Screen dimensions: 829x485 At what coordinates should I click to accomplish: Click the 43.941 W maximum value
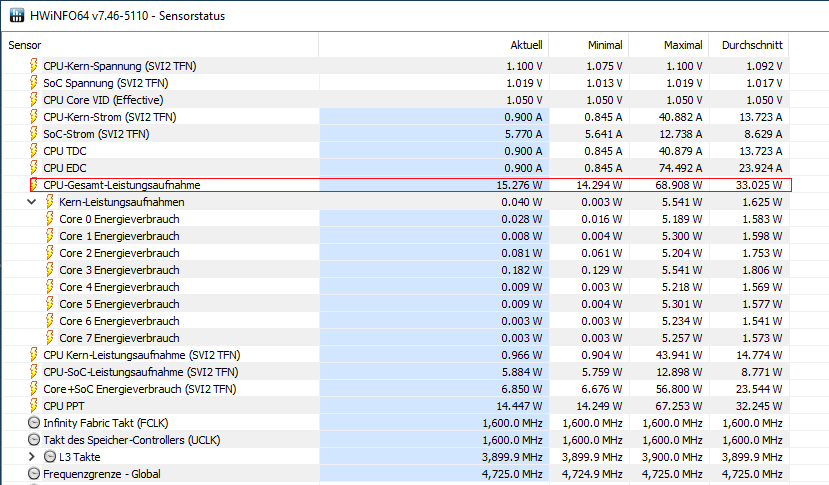click(x=679, y=355)
